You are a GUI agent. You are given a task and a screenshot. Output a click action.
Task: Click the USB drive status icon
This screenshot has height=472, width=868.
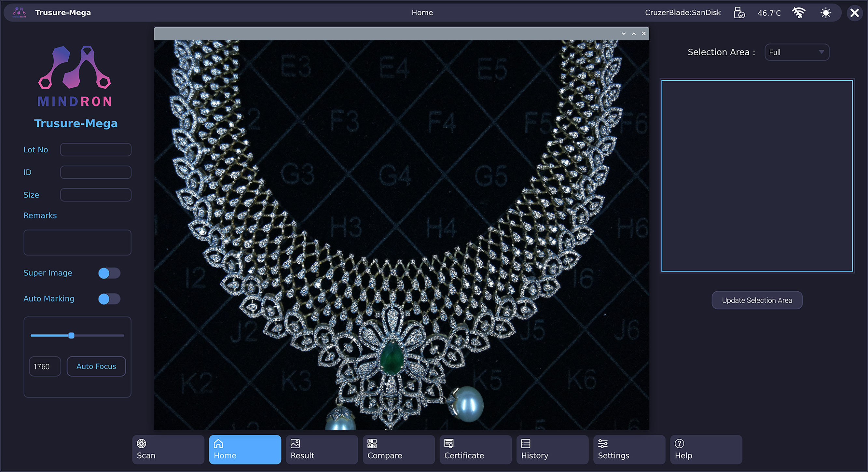click(739, 13)
